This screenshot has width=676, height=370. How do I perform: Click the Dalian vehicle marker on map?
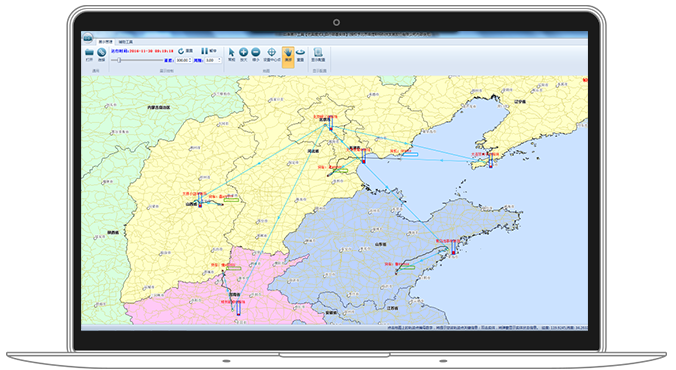click(491, 160)
